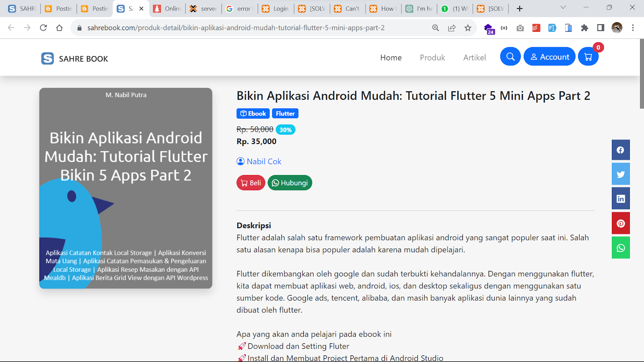Image resolution: width=644 pixels, height=362 pixels.
Task: Expand the tab search dropdown arrow
Action: click(563, 7)
